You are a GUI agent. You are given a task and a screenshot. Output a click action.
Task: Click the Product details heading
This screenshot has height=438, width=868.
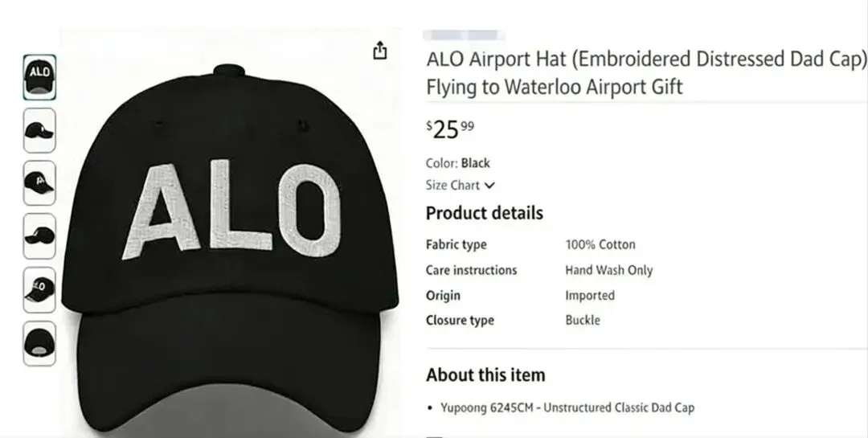(x=484, y=214)
